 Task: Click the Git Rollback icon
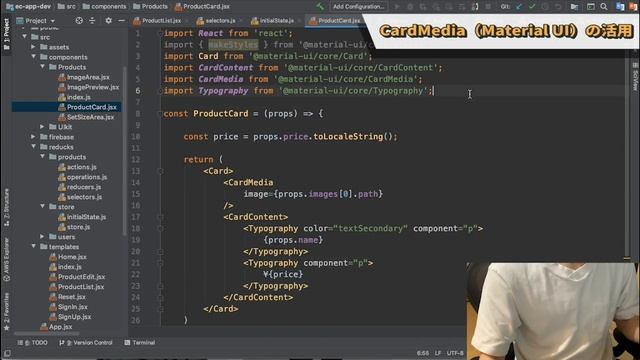(x=558, y=7)
